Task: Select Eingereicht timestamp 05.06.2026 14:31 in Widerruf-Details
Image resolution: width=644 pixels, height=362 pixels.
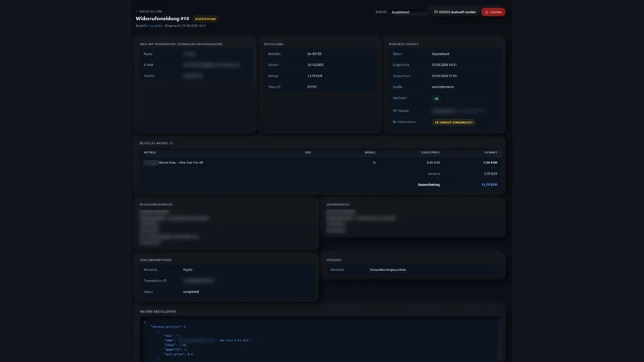Action: click(x=444, y=65)
